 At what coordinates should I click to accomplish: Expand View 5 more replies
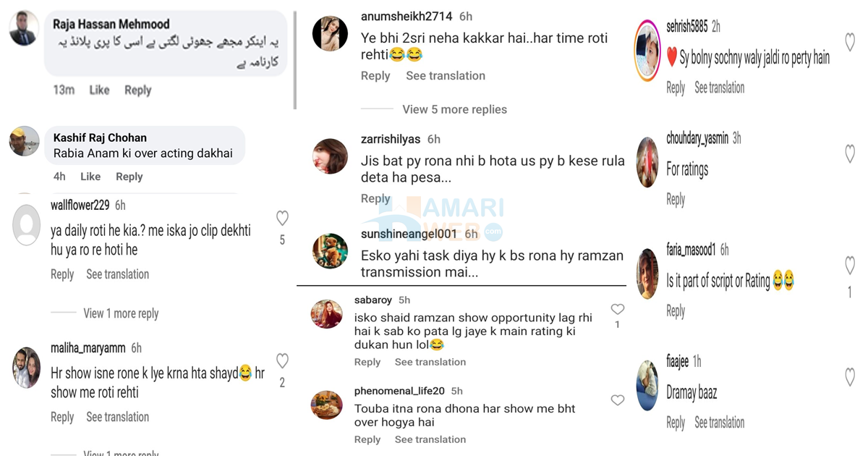click(454, 109)
